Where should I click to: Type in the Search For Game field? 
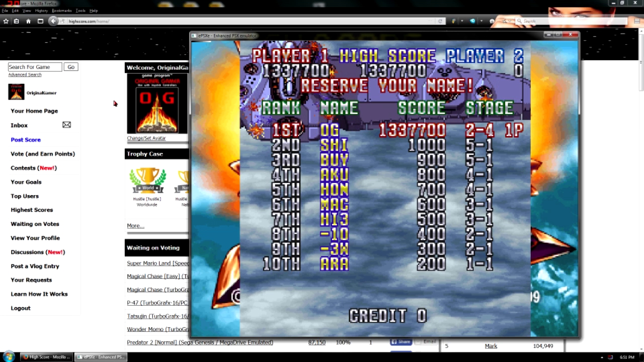click(x=35, y=67)
